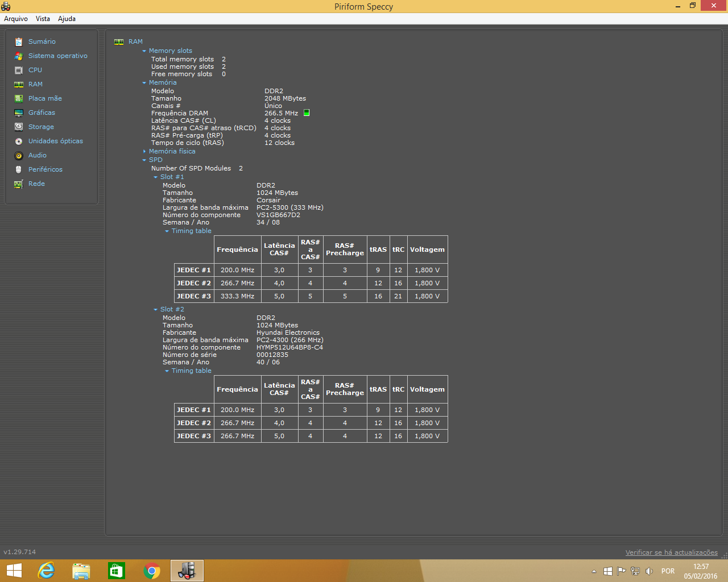Click the Speccy app icon in title bar
The image size is (728, 582).
[x=6, y=6]
